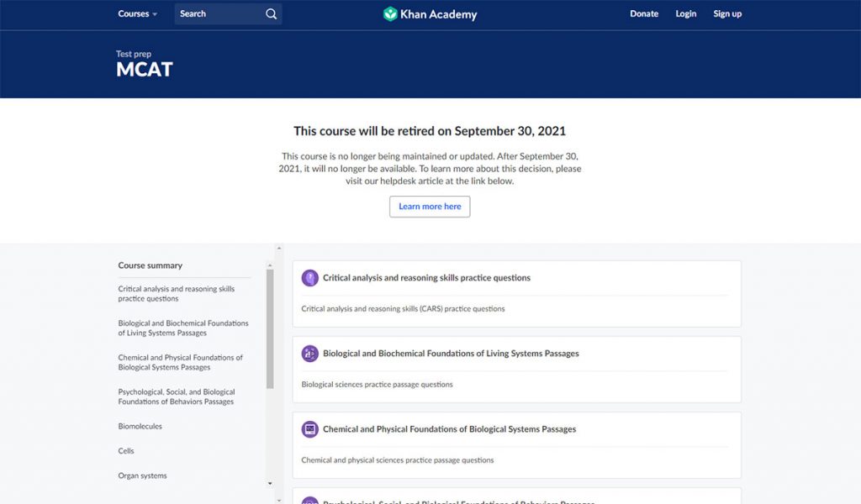Click the Biological and Biochemical unit icon

pyautogui.click(x=309, y=354)
